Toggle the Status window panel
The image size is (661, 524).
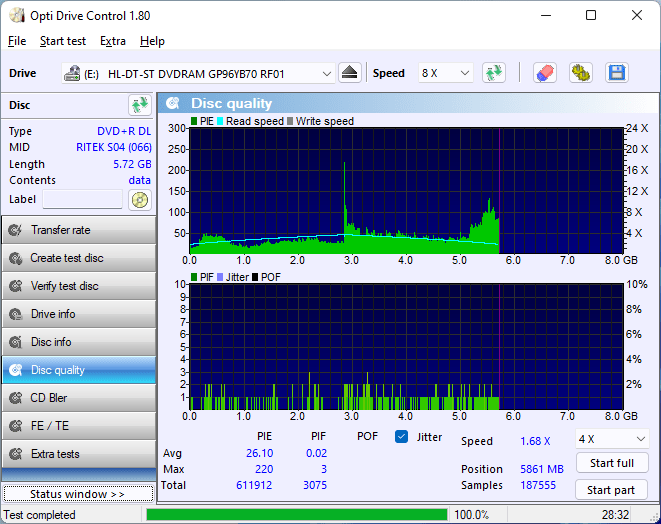pos(77,494)
